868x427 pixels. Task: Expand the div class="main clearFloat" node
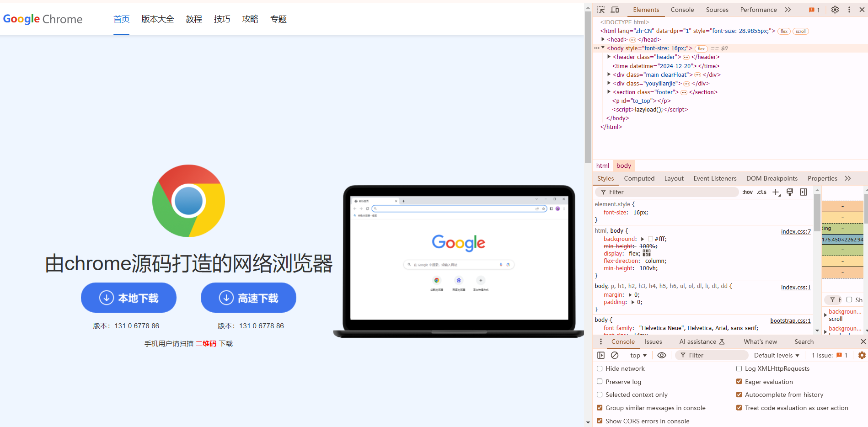[x=609, y=74]
